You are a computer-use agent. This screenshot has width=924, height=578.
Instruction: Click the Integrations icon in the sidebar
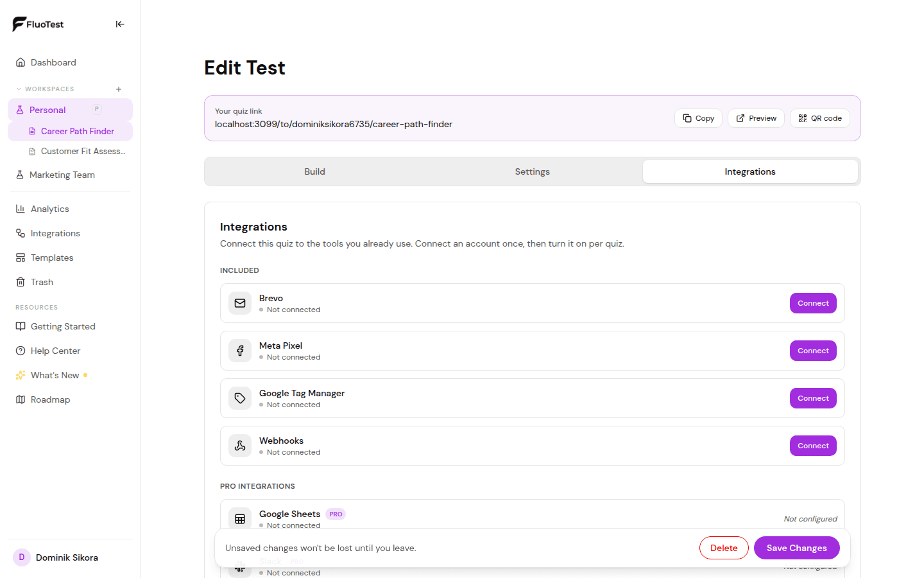point(21,233)
